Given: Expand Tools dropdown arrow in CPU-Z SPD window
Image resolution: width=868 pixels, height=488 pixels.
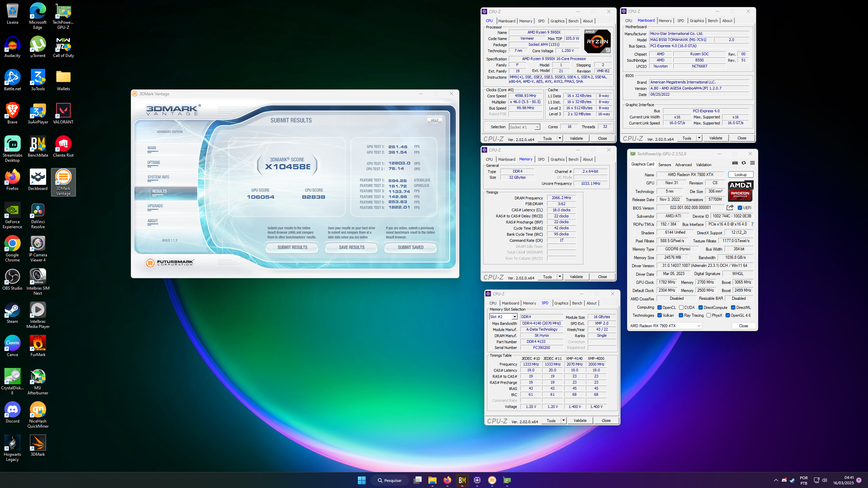Looking at the screenshot, I should [563, 421].
